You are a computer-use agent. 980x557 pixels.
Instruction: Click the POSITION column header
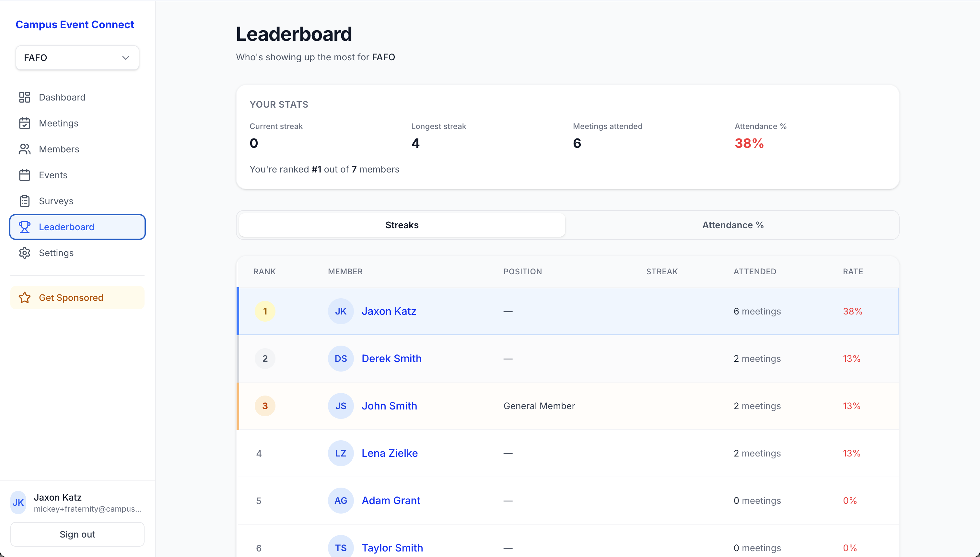tap(522, 272)
